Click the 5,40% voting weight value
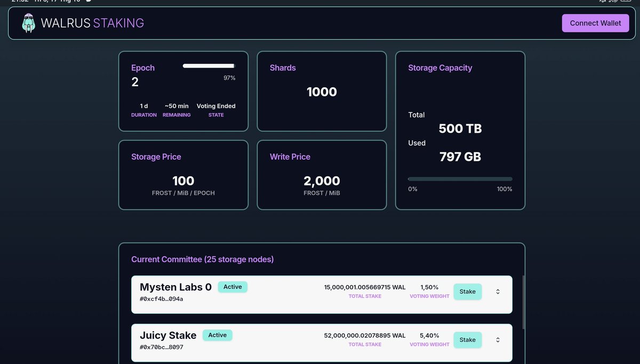Screen dimensions: 640x364 (429, 335)
